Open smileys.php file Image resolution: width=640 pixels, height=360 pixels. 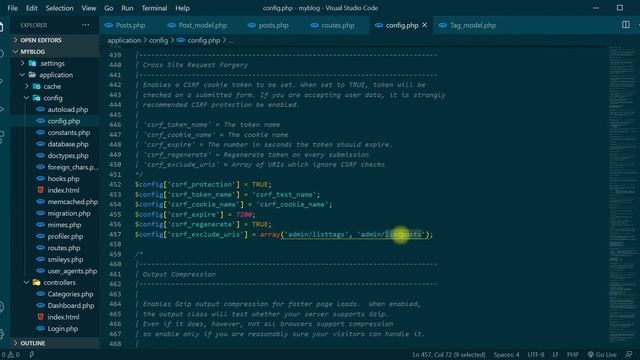click(65, 260)
